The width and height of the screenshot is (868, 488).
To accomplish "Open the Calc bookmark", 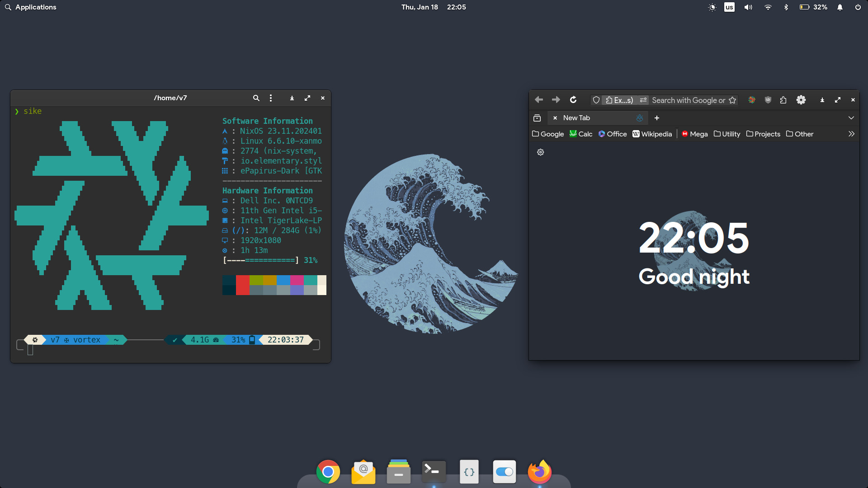I will (x=581, y=134).
